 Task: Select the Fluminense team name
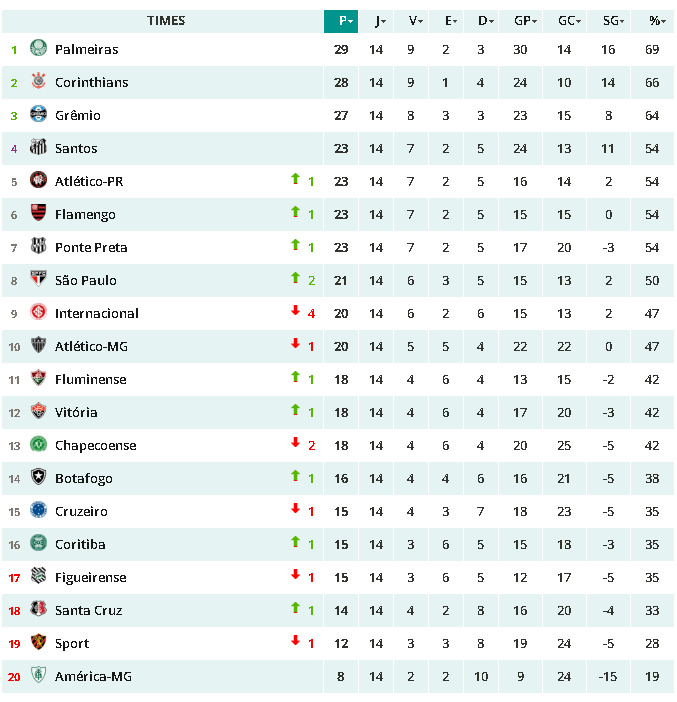tap(90, 379)
